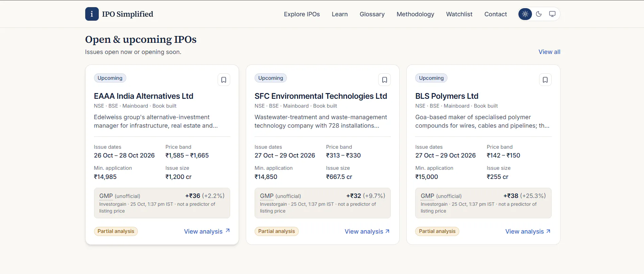Click GMP value +₹38 (+25.3%)

click(525, 196)
